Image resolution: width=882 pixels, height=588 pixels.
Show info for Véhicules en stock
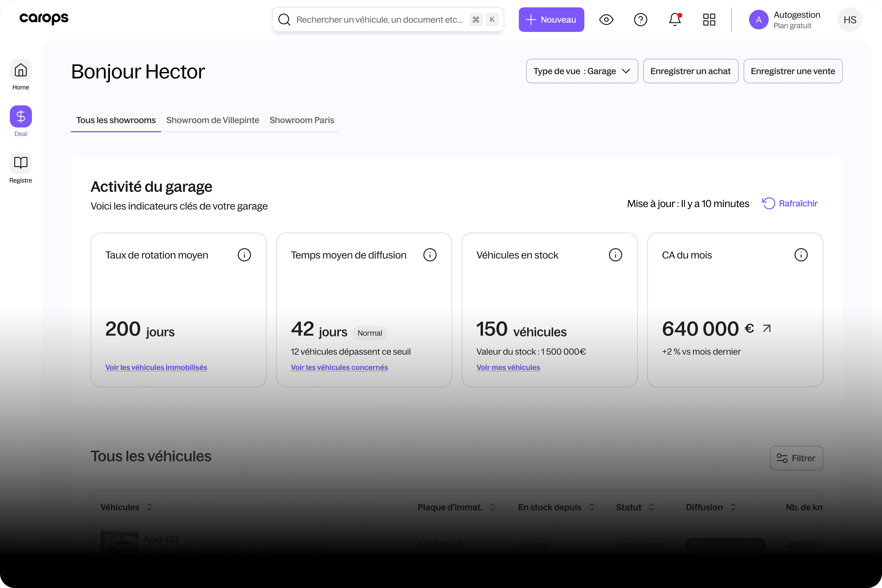(x=615, y=255)
